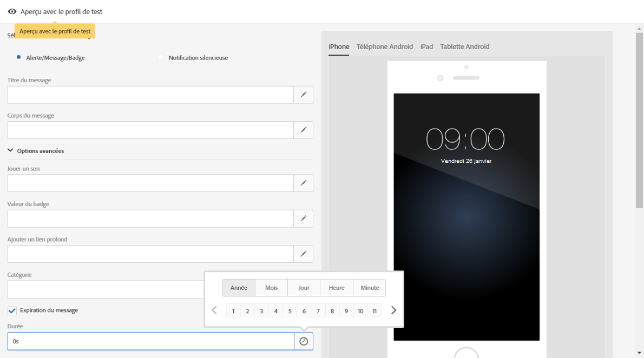Select Alerte/Message/Badge radio option
The image size is (644, 358).
pyautogui.click(x=18, y=57)
